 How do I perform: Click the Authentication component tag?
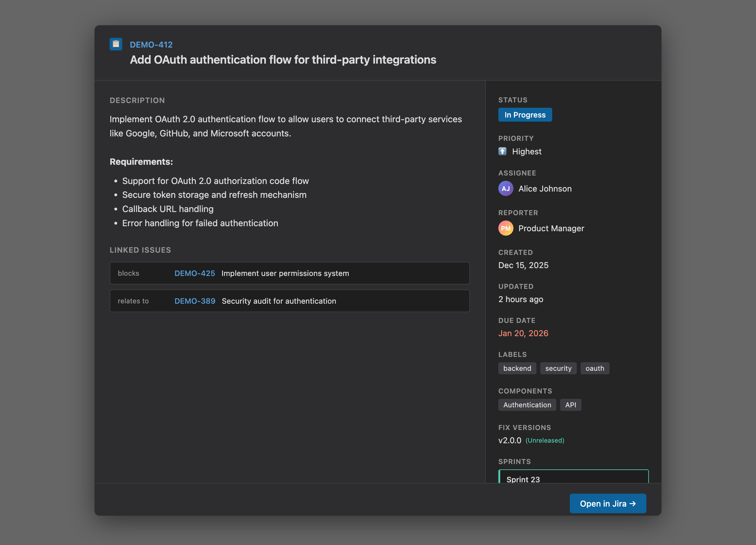[x=527, y=405]
